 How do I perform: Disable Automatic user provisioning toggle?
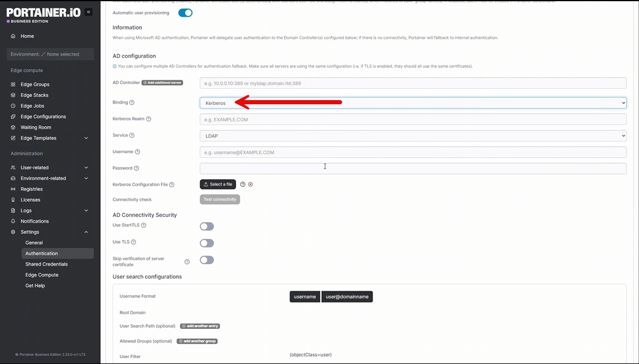click(185, 13)
